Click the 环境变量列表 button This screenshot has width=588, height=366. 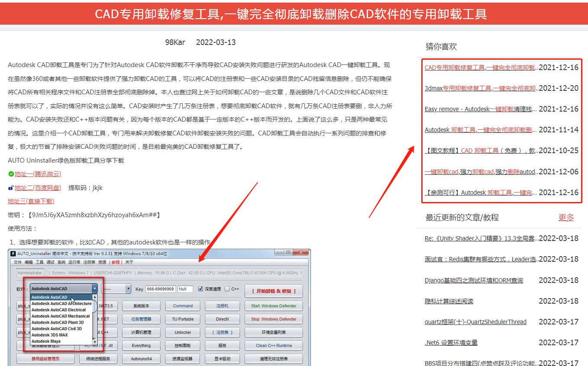(x=274, y=332)
